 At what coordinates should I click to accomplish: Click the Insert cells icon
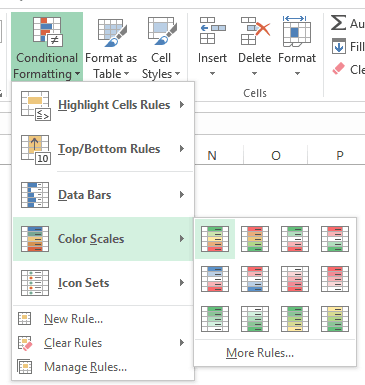[212, 31]
